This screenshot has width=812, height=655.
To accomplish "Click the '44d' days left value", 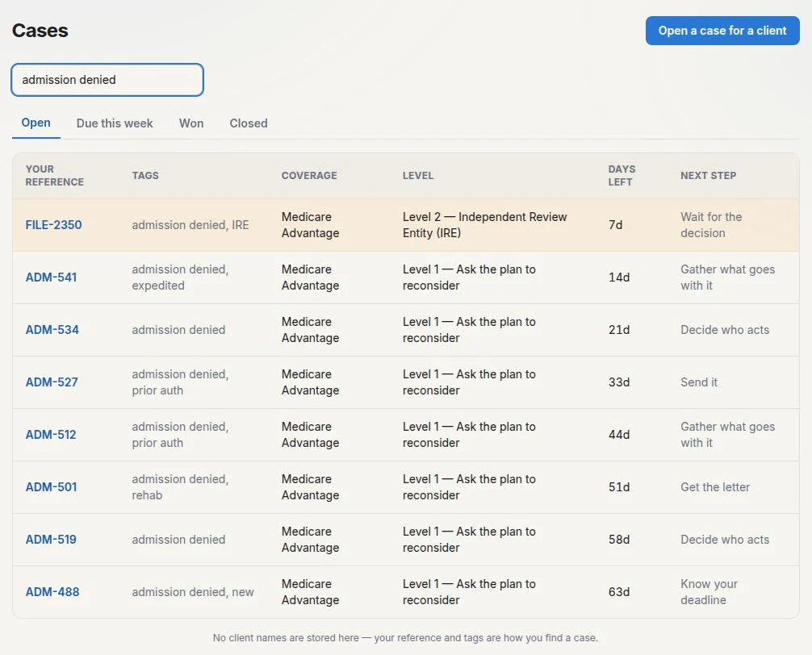I will [619, 435].
